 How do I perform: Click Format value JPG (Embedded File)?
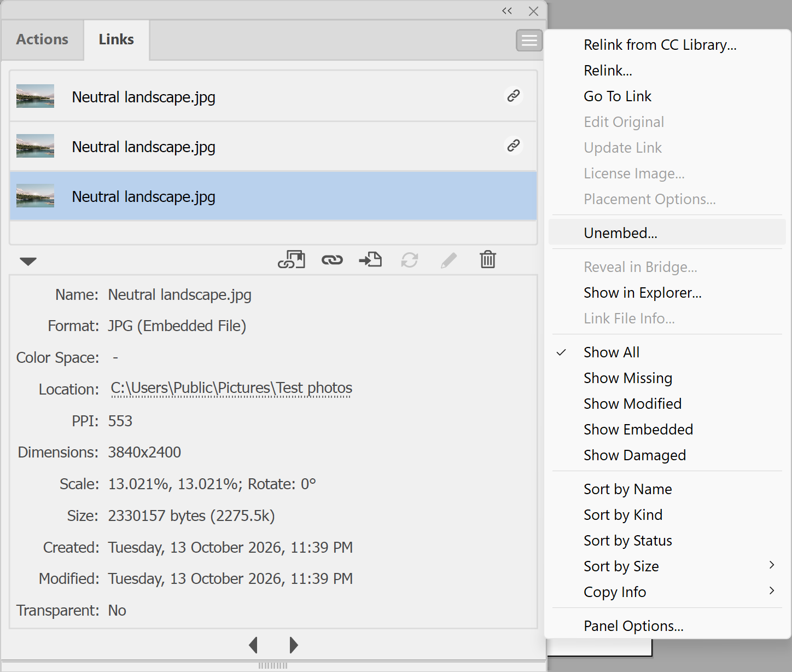tap(177, 326)
